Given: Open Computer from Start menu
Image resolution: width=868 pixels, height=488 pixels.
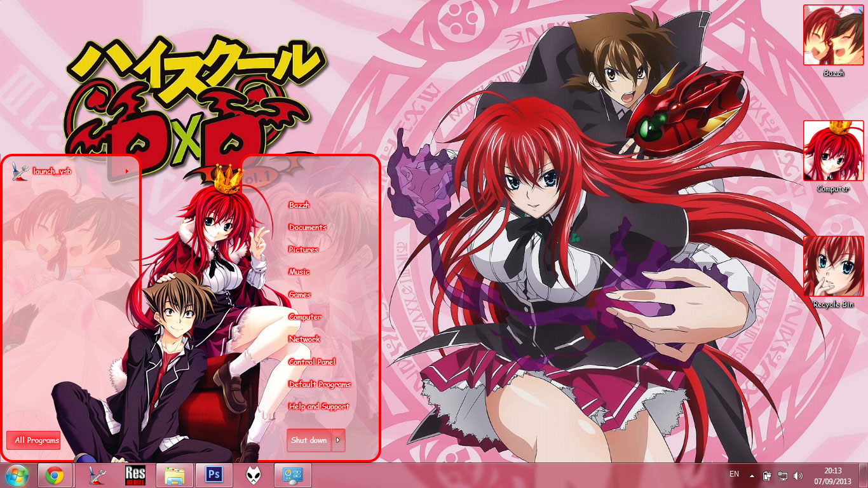Looking at the screenshot, I should tap(305, 317).
